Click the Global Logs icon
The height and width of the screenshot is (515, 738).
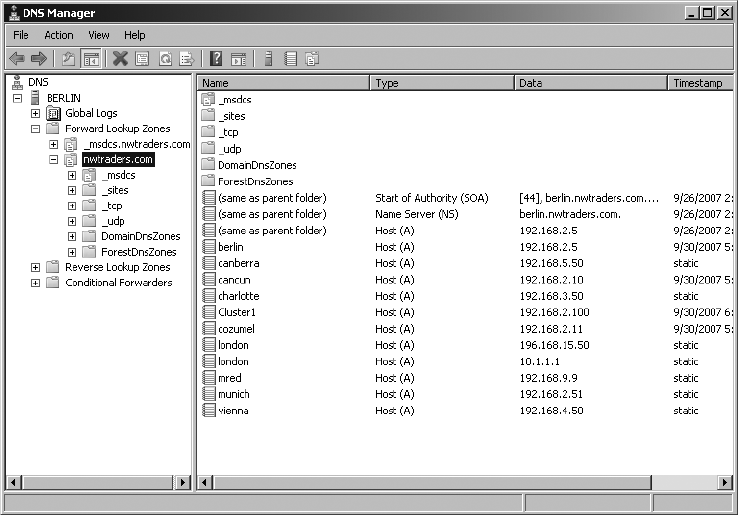point(54,113)
